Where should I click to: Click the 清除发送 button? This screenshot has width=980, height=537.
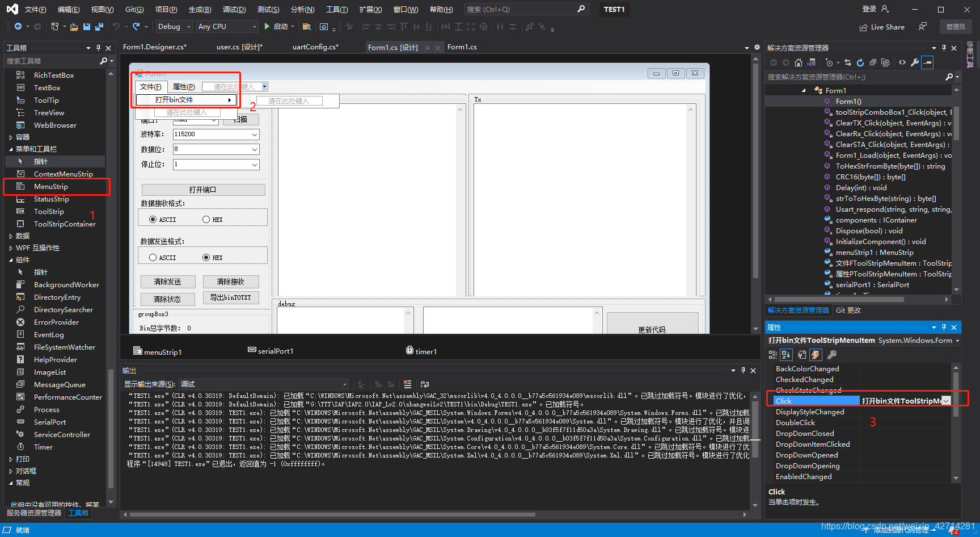pos(168,282)
